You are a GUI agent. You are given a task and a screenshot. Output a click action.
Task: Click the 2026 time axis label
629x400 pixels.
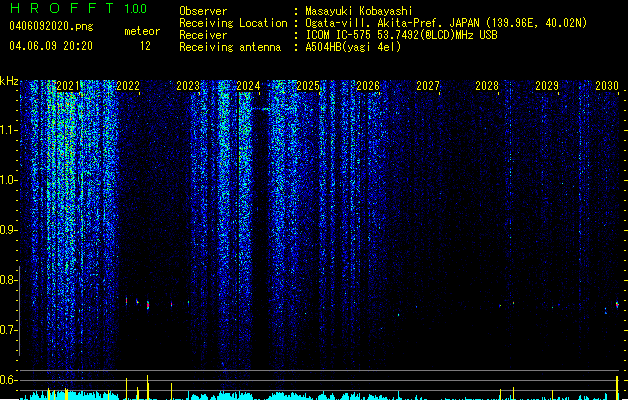(368, 86)
